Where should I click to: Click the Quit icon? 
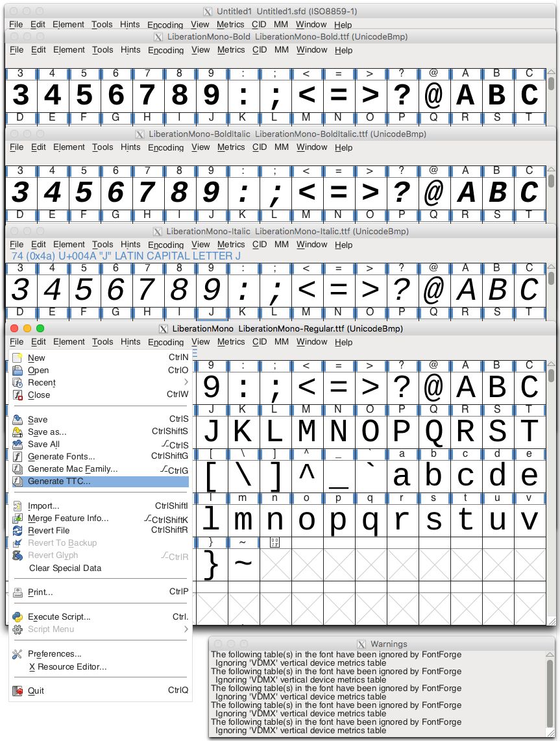point(18,690)
